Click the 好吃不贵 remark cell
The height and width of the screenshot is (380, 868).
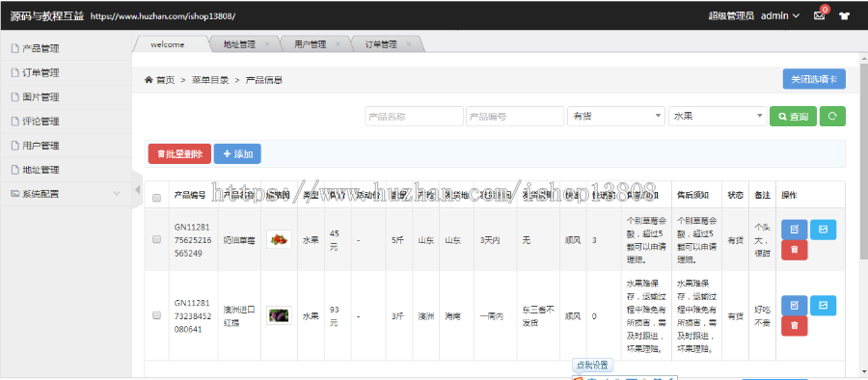point(762,315)
